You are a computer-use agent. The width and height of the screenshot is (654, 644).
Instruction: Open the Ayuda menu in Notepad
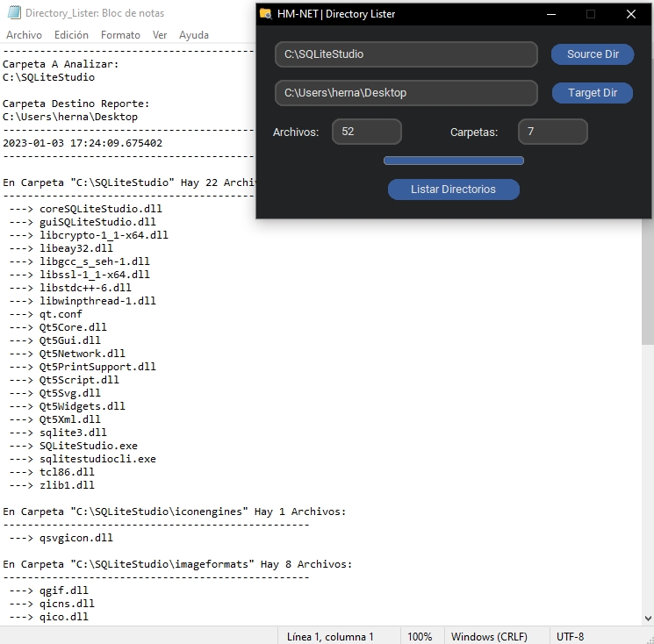(x=194, y=35)
